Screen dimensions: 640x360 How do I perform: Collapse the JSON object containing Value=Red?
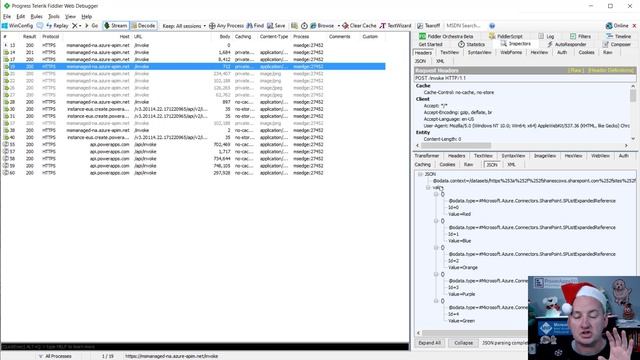(436, 194)
